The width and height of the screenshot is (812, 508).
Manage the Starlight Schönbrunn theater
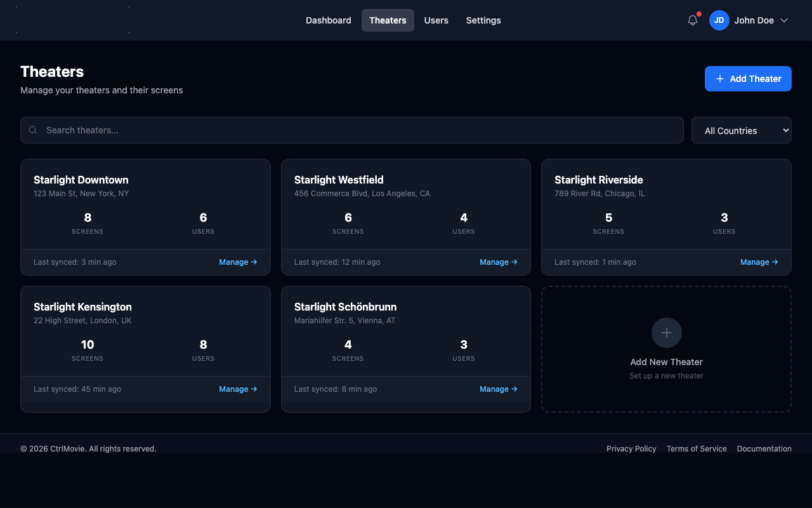click(498, 389)
